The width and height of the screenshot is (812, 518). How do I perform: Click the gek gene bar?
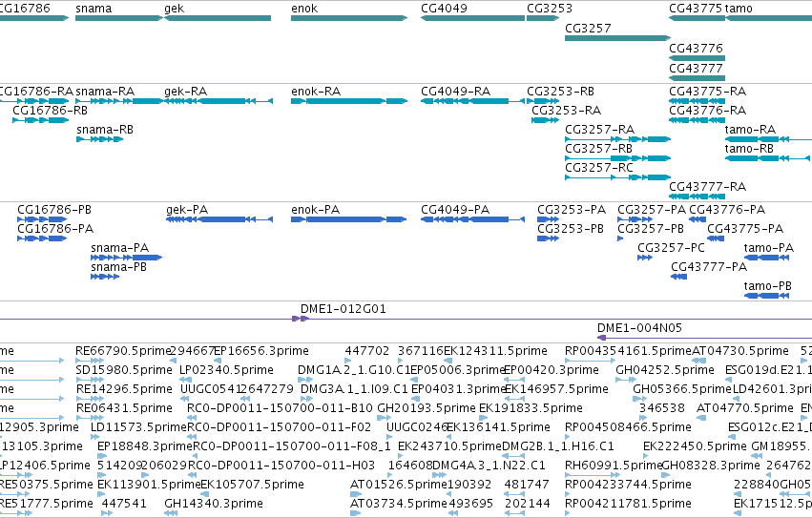(218, 18)
